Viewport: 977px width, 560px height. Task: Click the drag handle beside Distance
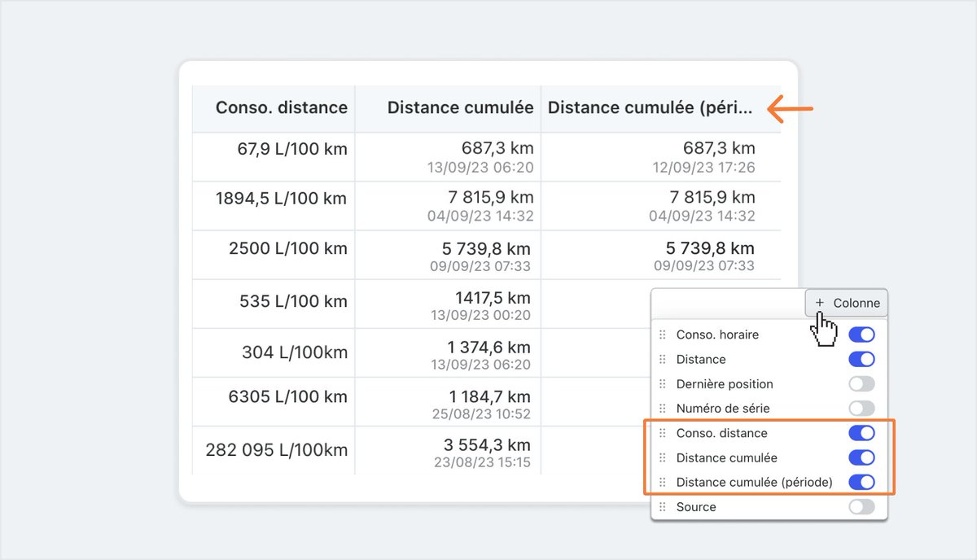coord(662,359)
